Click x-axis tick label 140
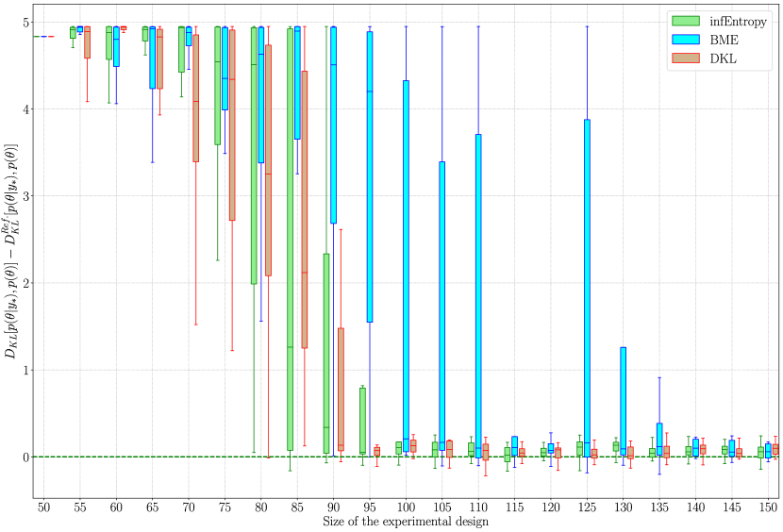The height and width of the screenshot is (532, 783). click(x=695, y=507)
